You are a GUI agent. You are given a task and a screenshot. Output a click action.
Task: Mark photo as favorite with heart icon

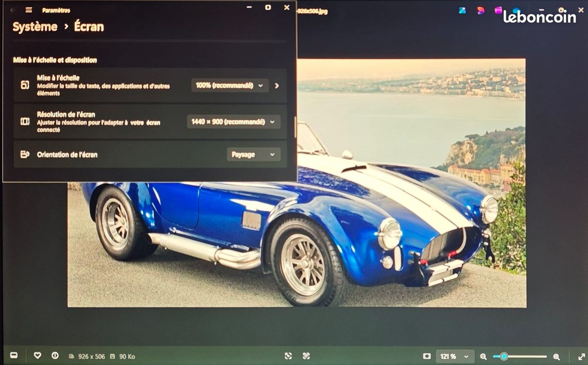coord(37,356)
